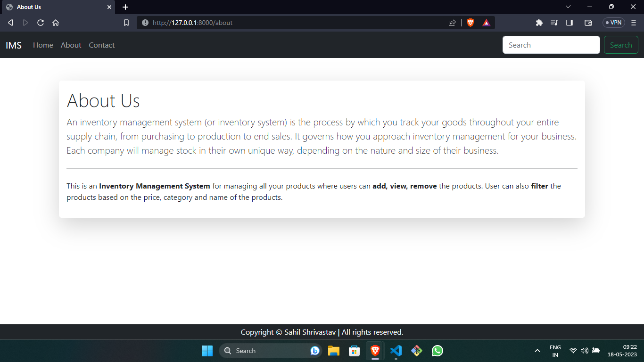Share this page using the share icon
Image resolution: width=644 pixels, height=362 pixels.
(x=452, y=22)
